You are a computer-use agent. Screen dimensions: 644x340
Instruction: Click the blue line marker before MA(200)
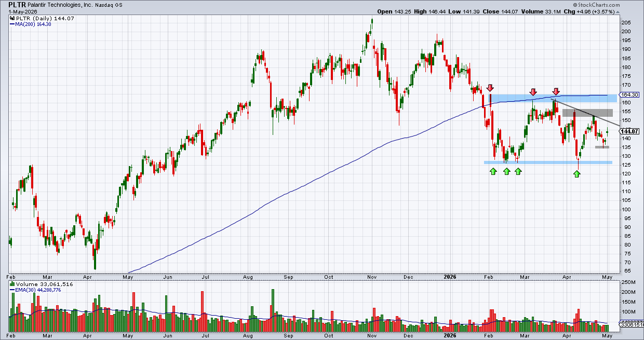pyautogui.click(x=12, y=24)
